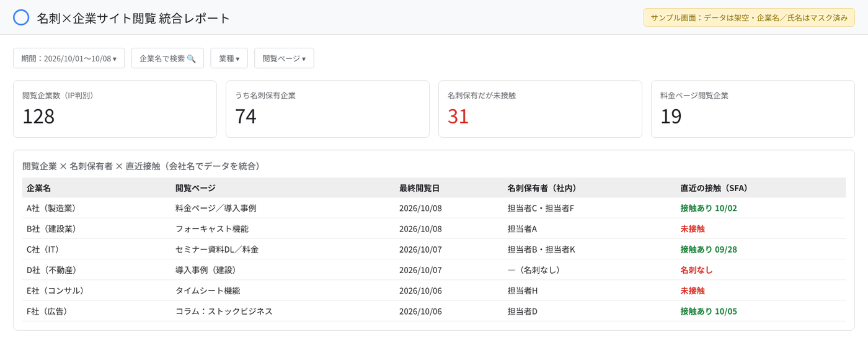Click C社 last viewed date 2026/10/07

pyautogui.click(x=420, y=249)
